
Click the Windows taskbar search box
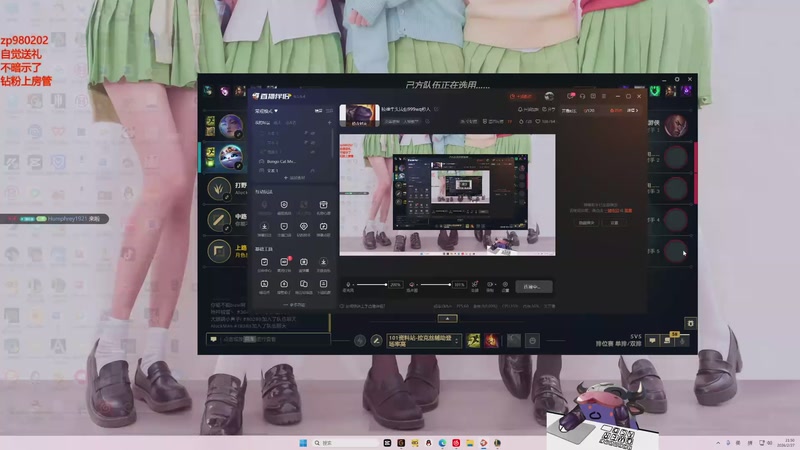345,442
